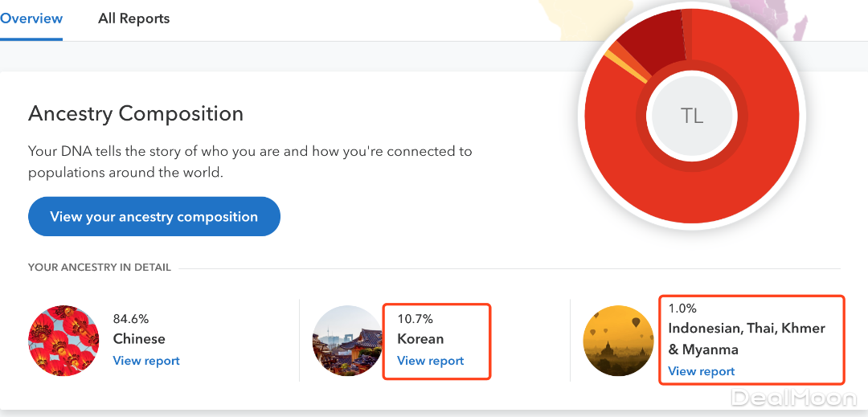
Task: Open View report link under Chinese
Action: pos(146,361)
